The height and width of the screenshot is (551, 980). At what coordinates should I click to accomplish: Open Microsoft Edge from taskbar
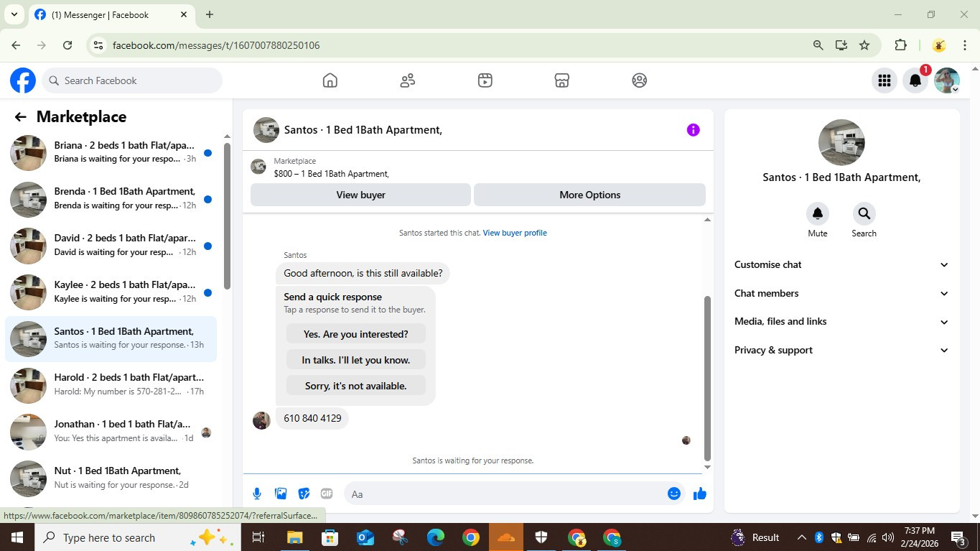(436, 537)
